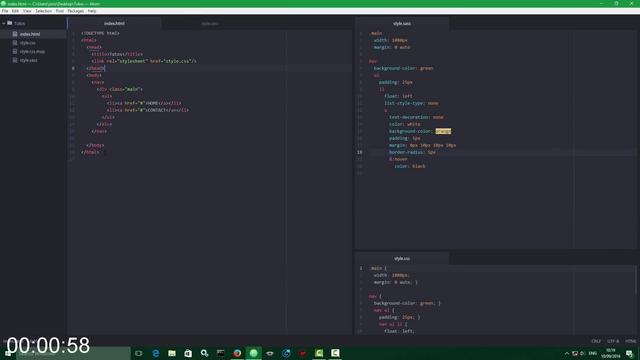Open the Selection menu
This screenshot has height=360, width=640.
pos(43,11)
